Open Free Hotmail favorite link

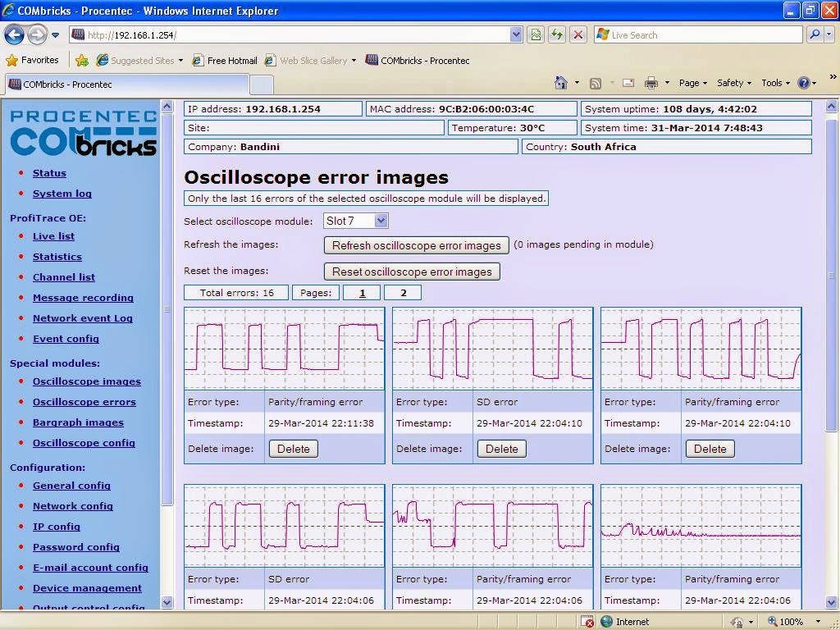click(x=225, y=61)
